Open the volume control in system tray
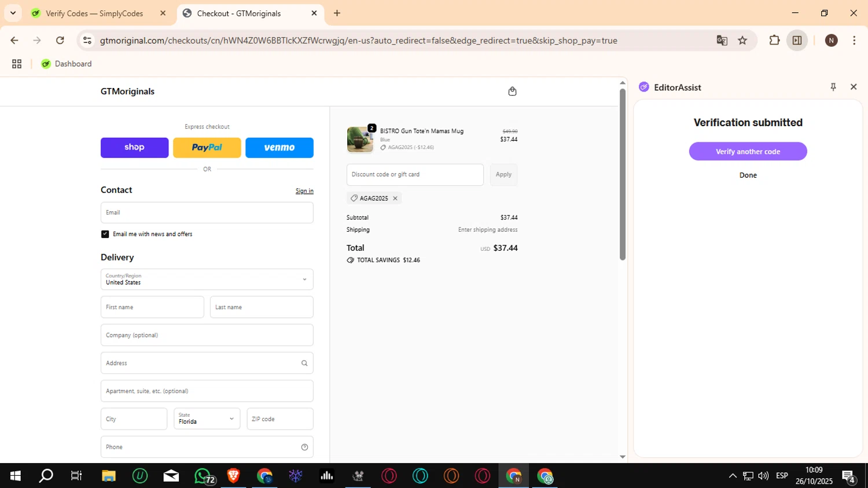The width and height of the screenshot is (868, 488). [x=763, y=476]
